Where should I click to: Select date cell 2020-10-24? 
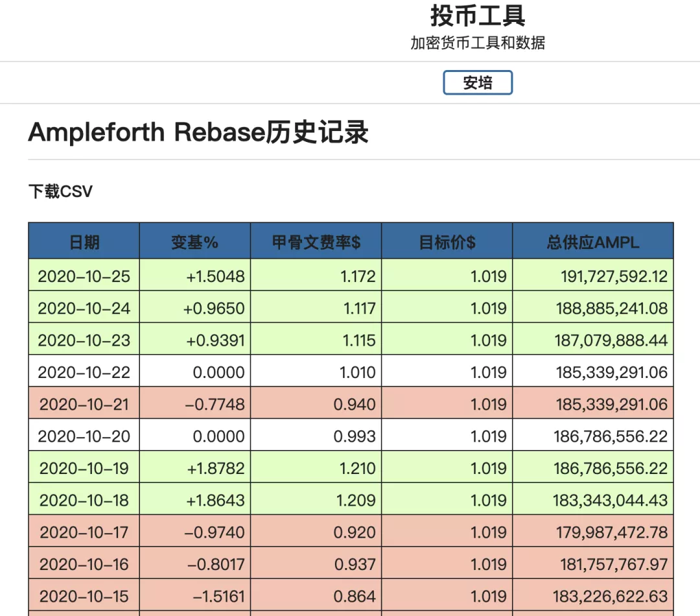coord(84,308)
